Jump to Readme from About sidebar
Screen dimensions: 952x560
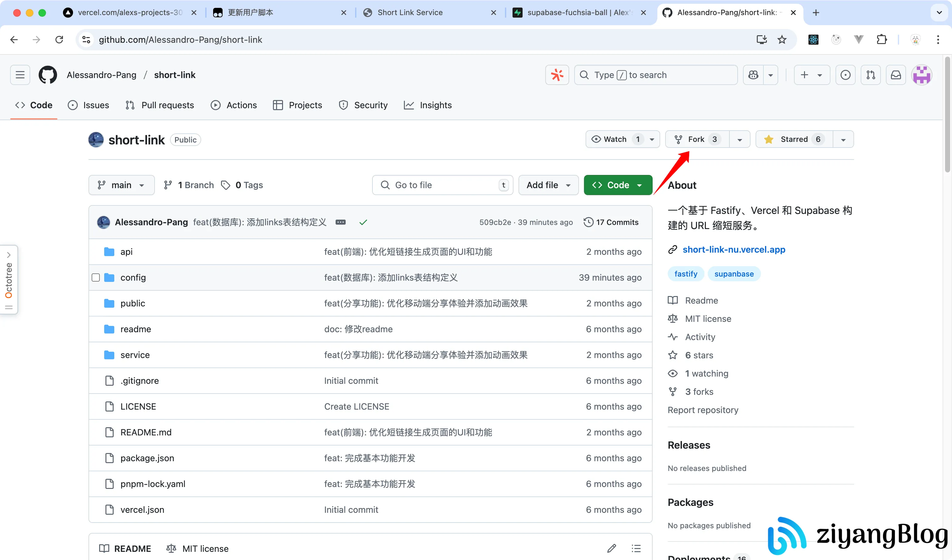click(701, 300)
